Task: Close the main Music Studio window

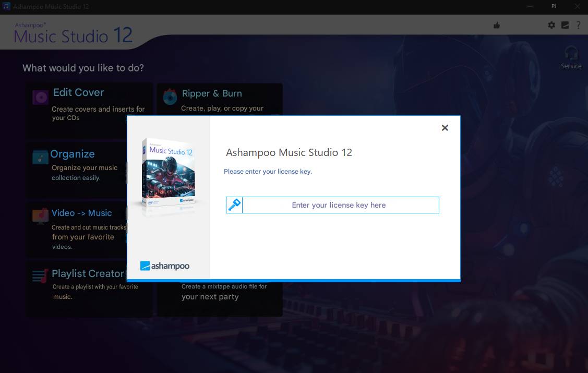Action: (x=577, y=6)
